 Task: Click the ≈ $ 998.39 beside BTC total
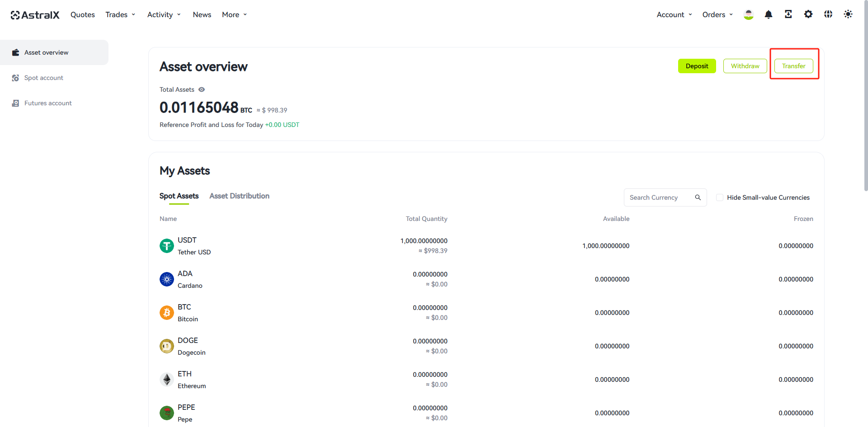click(272, 110)
